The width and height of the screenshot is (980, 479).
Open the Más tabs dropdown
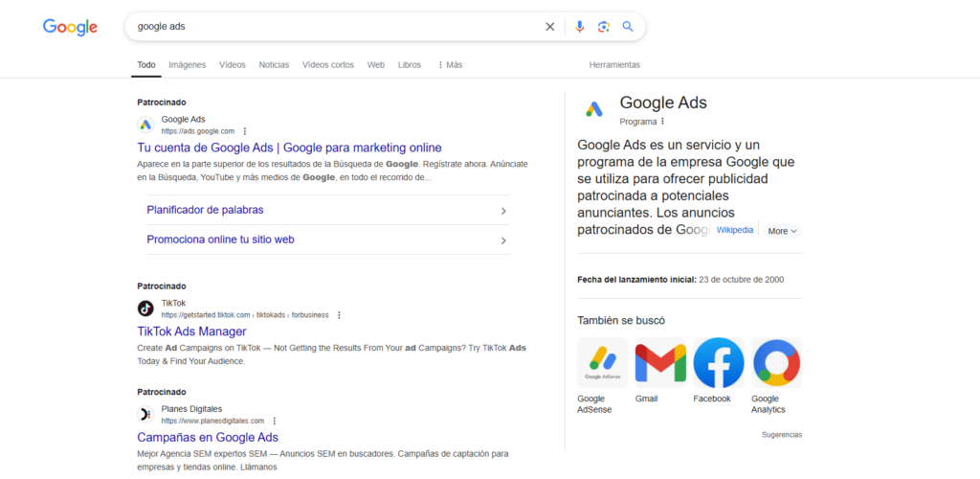pyautogui.click(x=450, y=65)
